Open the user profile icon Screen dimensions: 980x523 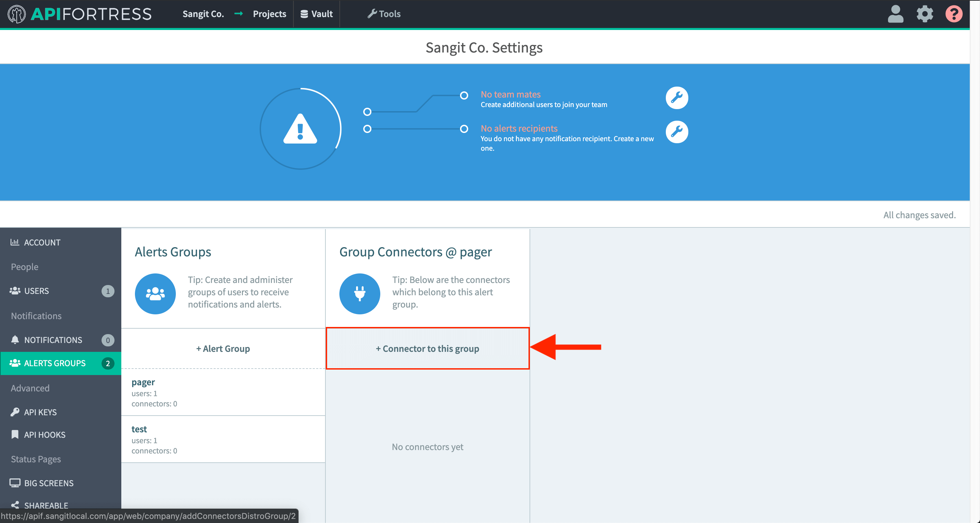[895, 14]
